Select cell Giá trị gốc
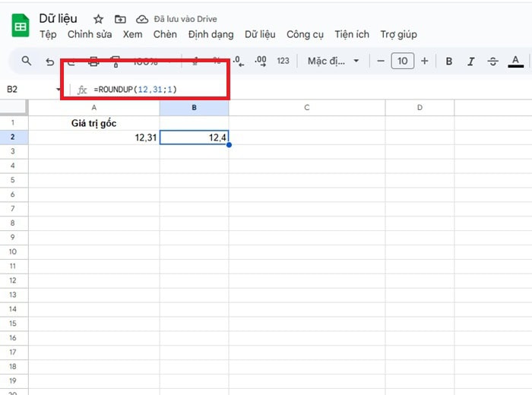Image resolution: width=532 pixels, height=395 pixels. [x=94, y=123]
